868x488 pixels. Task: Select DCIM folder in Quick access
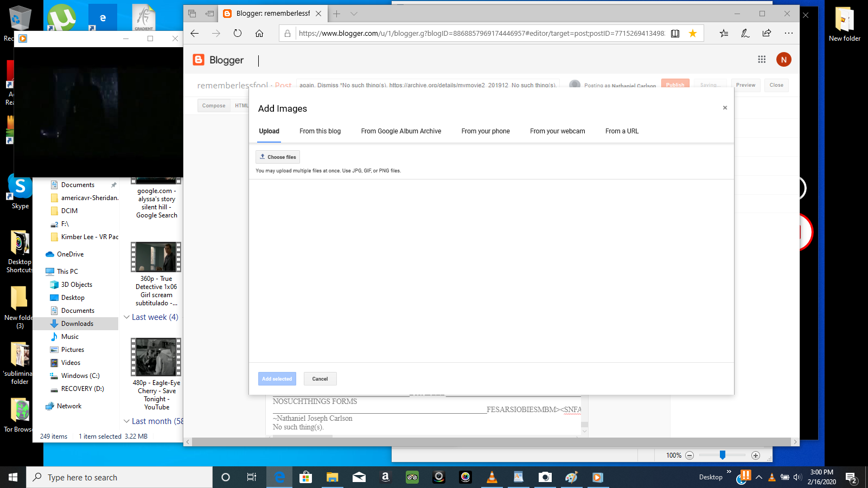(69, 211)
